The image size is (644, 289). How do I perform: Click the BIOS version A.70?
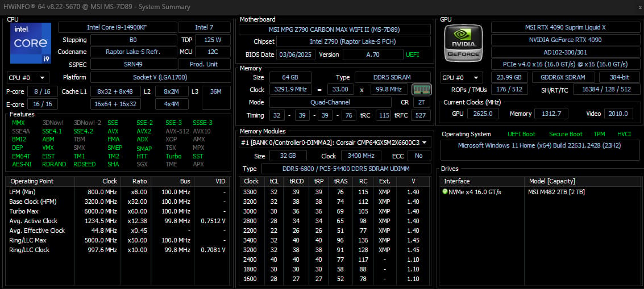[373, 55]
